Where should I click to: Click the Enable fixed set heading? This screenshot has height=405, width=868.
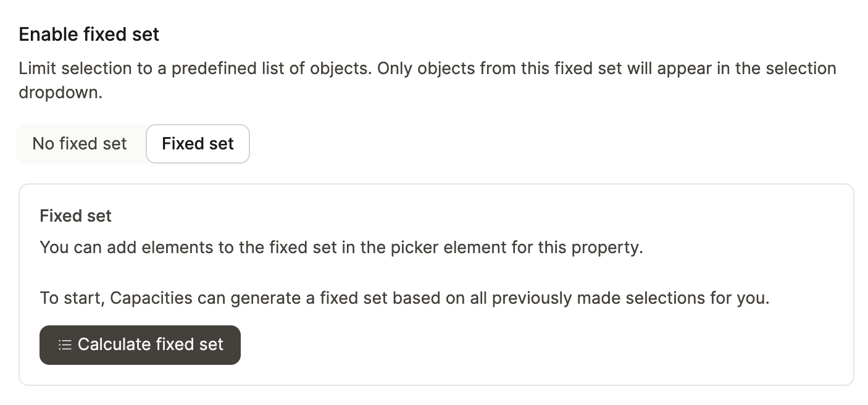click(x=88, y=34)
